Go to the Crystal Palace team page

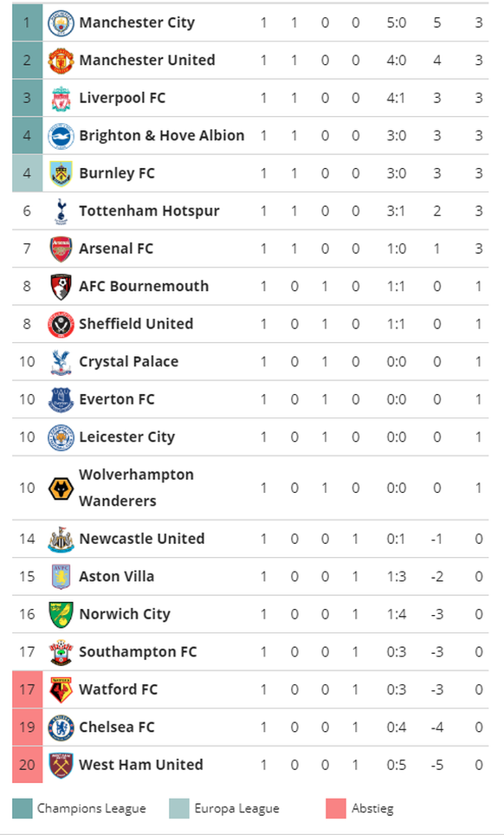[129, 362]
